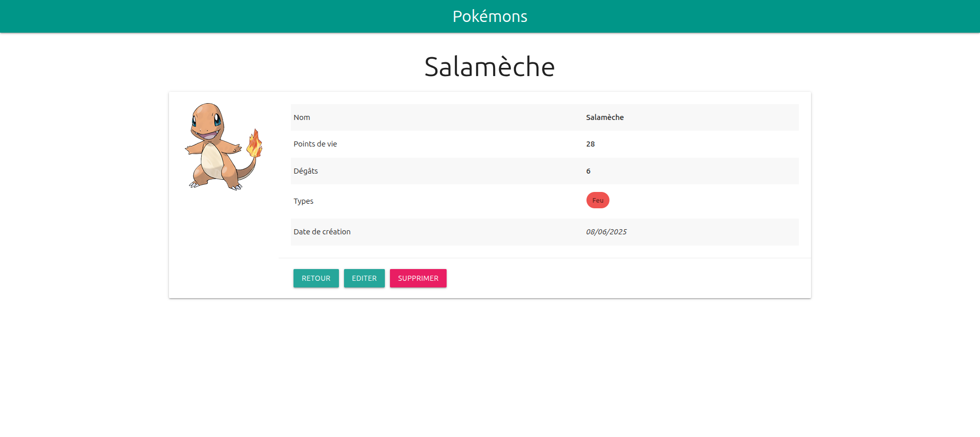Click the red Feu type badge
The image size is (980, 437).
click(x=598, y=200)
